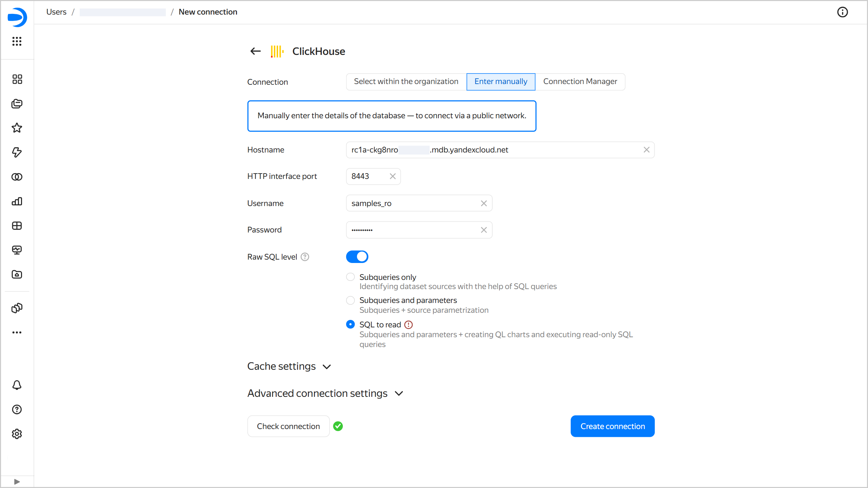
Task: Open the dashboards tiles icon in sidebar
Action: tap(17, 79)
